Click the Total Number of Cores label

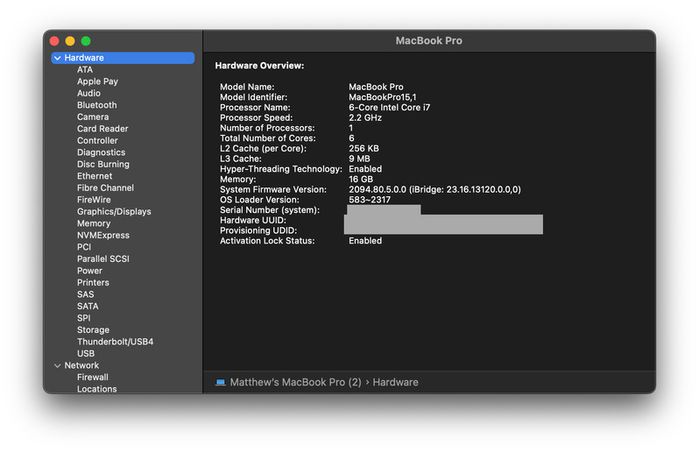click(267, 138)
